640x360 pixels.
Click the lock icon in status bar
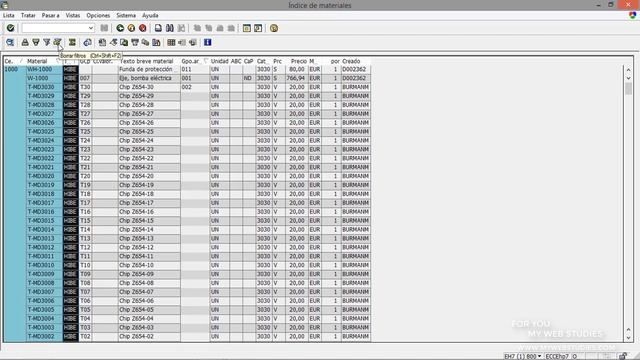[622, 356]
